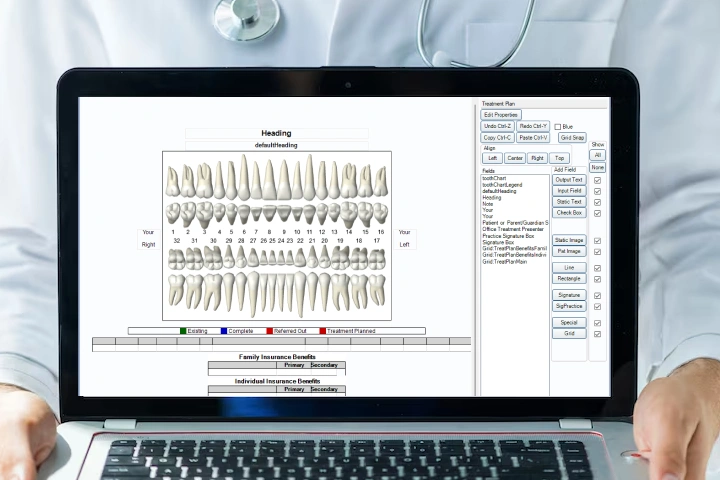The image size is (720, 480).
Task: Toggle the Grid Snap button
Action: (572, 138)
